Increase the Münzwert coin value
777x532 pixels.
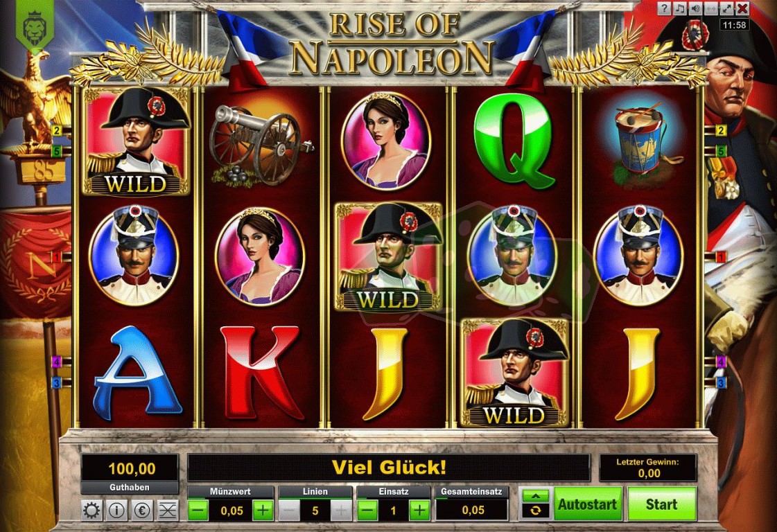(263, 511)
